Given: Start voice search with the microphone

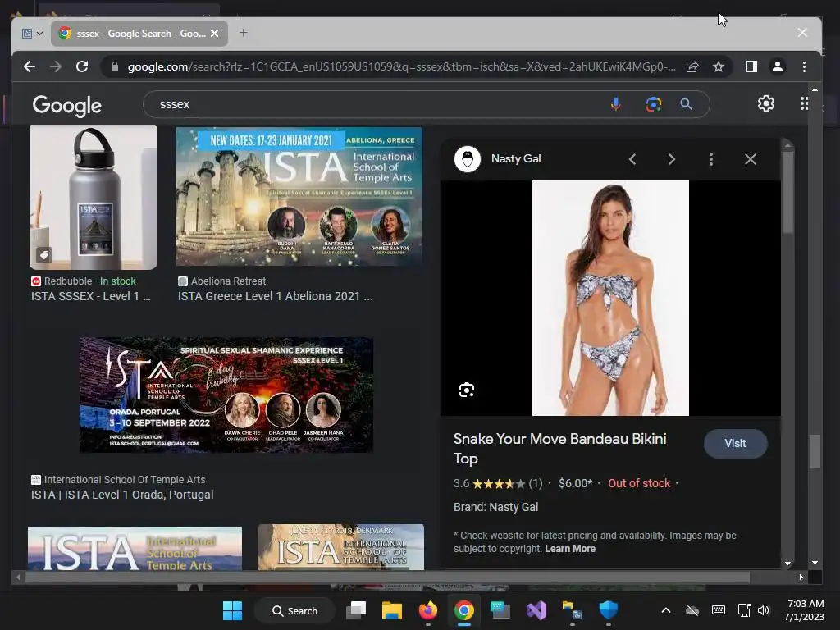Looking at the screenshot, I should click(x=616, y=104).
